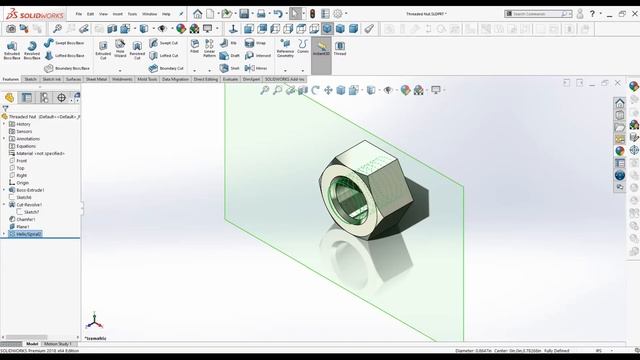Open the Motion Study 1 tab

pyautogui.click(x=58, y=344)
